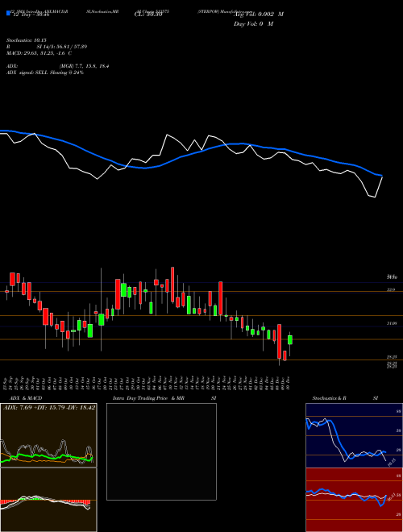
Task: Click the 'SI 14/5: 36.81 / 57.89' readout
Action: click(x=62, y=47)
